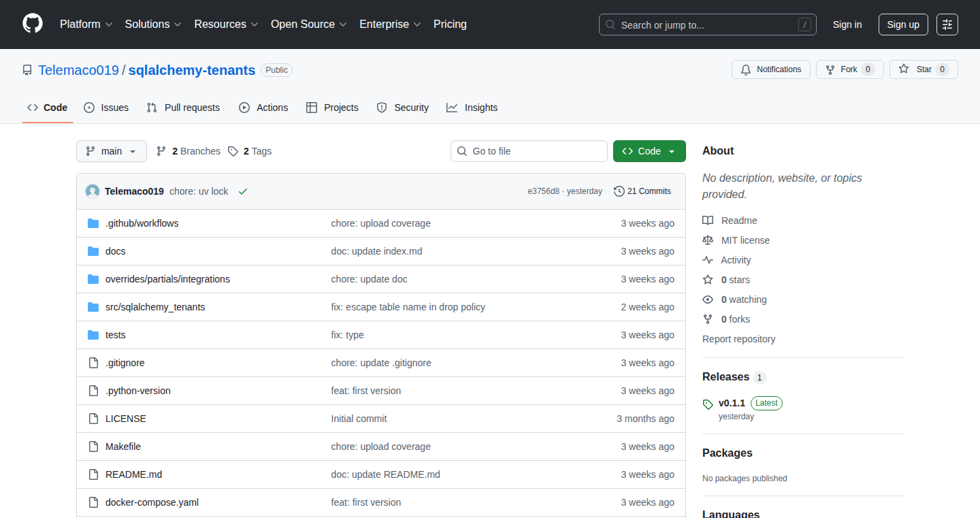Viewport: 980px width, 518px height.
Task: Open overrides/partials/integrations folder
Action: point(167,279)
